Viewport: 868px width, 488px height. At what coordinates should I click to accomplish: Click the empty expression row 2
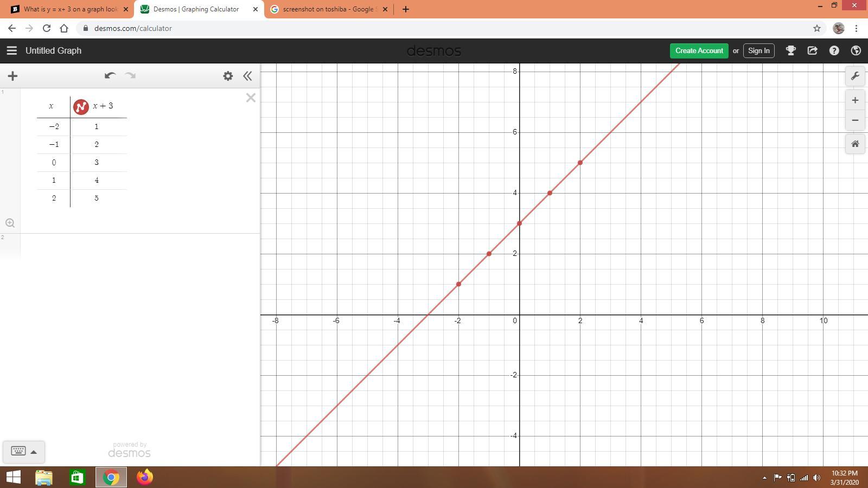pyautogui.click(x=140, y=246)
